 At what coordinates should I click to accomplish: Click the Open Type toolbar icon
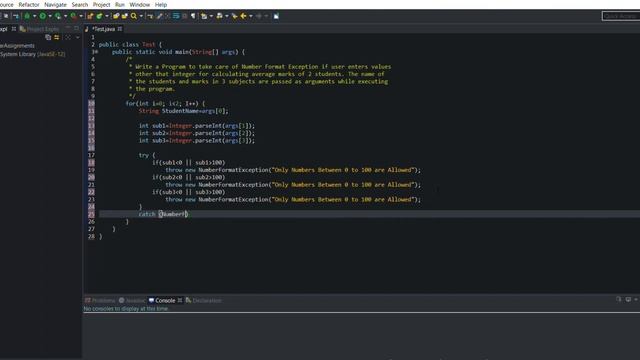click(116, 16)
